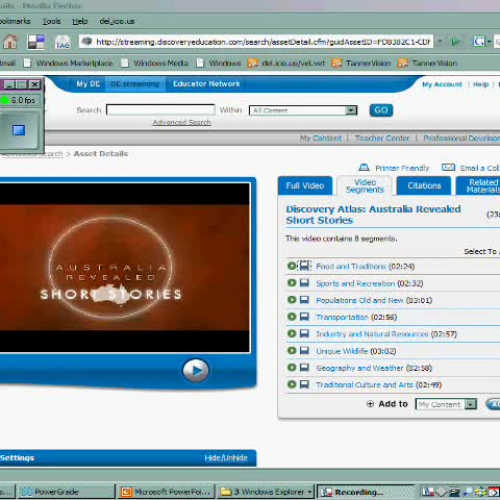Image resolution: width=500 pixels, height=500 pixels.
Task: Download the Industry and Natural Resources segment
Action: coord(304,333)
